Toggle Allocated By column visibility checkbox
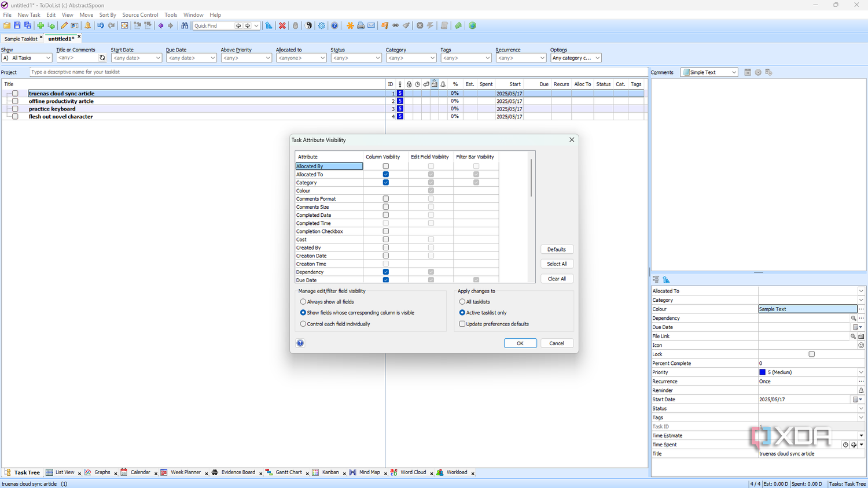The height and width of the screenshot is (488, 868). click(386, 166)
